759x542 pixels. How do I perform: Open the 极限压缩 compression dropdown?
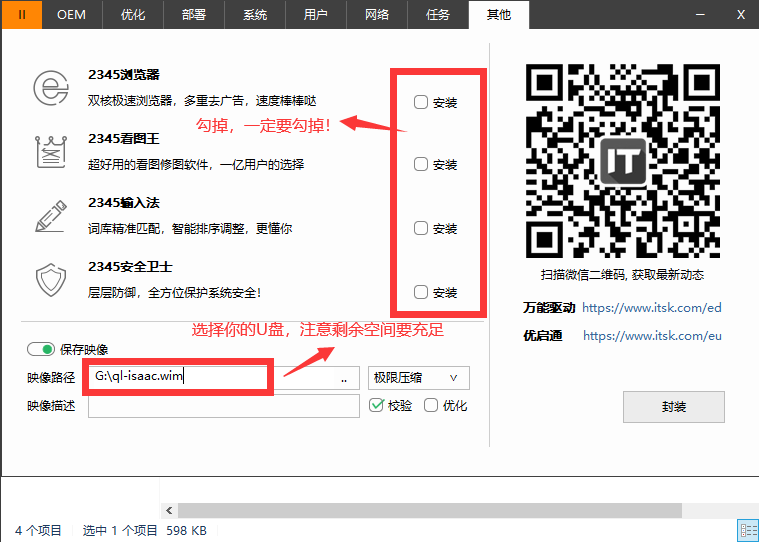[x=418, y=377]
